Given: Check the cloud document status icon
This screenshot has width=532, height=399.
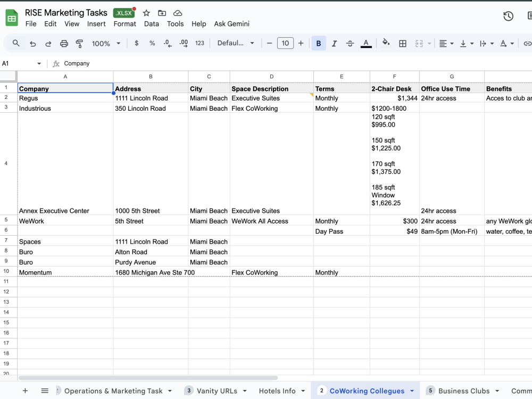Looking at the screenshot, I should point(178,13).
